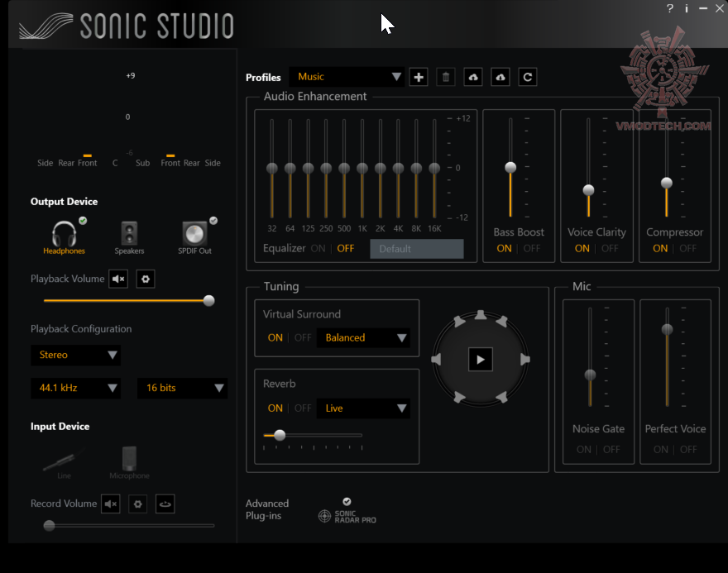Open Virtual Surround Balanced dropdown
This screenshot has height=573, width=728.
(363, 338)
